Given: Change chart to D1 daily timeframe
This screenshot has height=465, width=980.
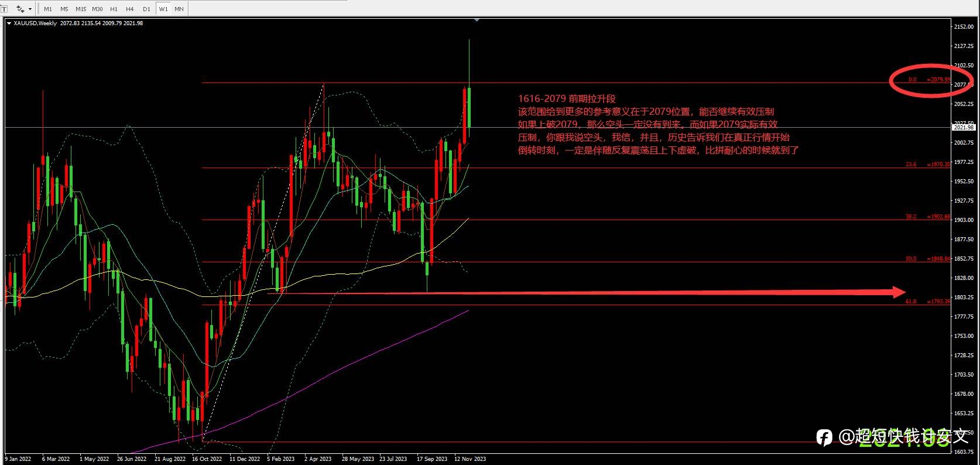Looking at the screenshot, I should point(146,9).
